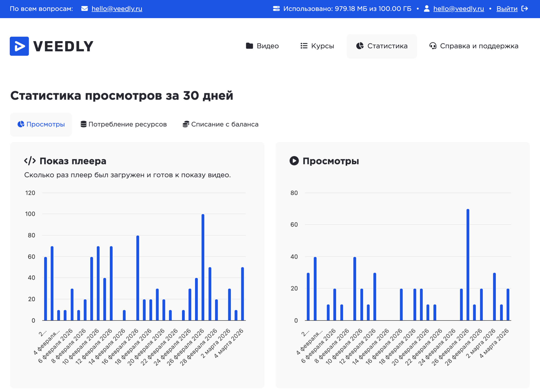Click the Veedly logo icon

coord(20,46)
